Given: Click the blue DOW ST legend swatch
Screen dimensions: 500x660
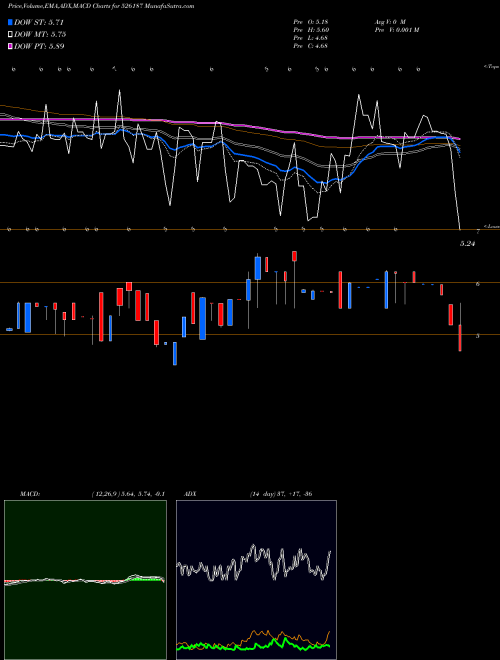Looking at the screenshot, I should tap(11, 22).
